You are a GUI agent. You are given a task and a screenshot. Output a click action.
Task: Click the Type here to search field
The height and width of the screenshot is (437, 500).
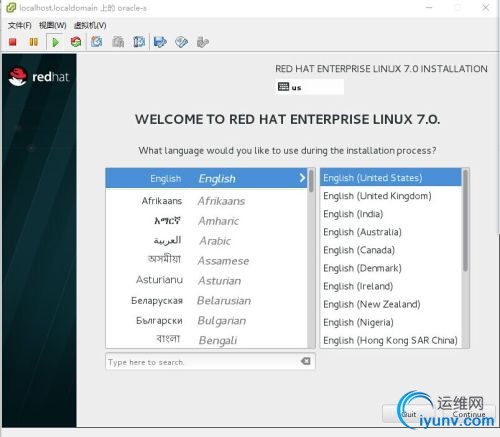210,362
